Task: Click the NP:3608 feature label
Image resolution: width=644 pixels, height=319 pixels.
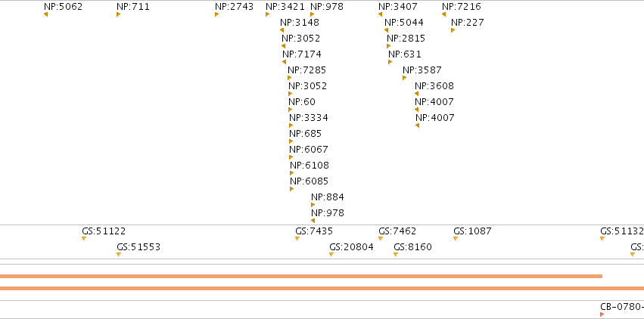Action: point(434,85)
